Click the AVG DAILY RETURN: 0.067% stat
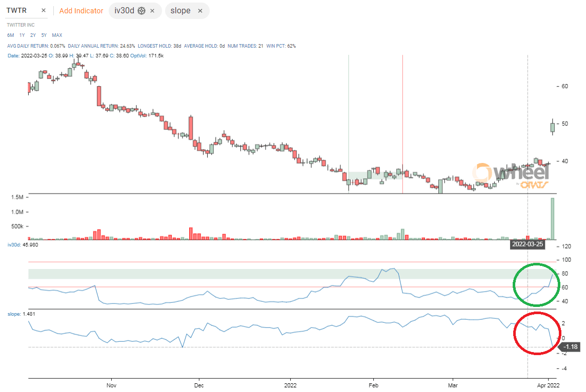 tap(36, 46)
